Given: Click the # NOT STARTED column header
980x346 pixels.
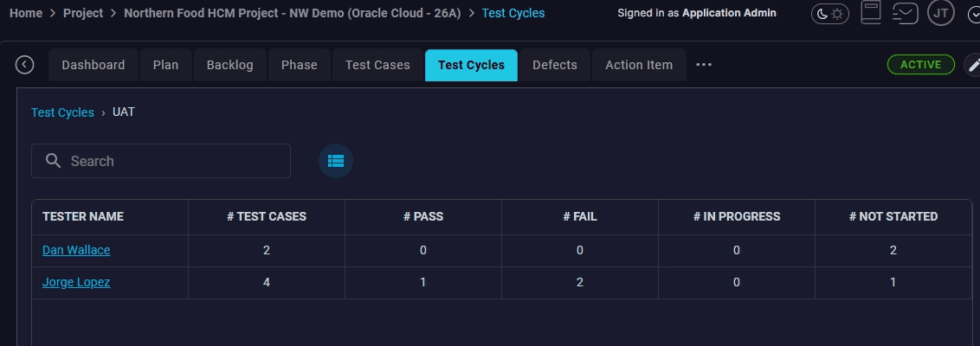Looking at the screenshot, I should 893,217.
